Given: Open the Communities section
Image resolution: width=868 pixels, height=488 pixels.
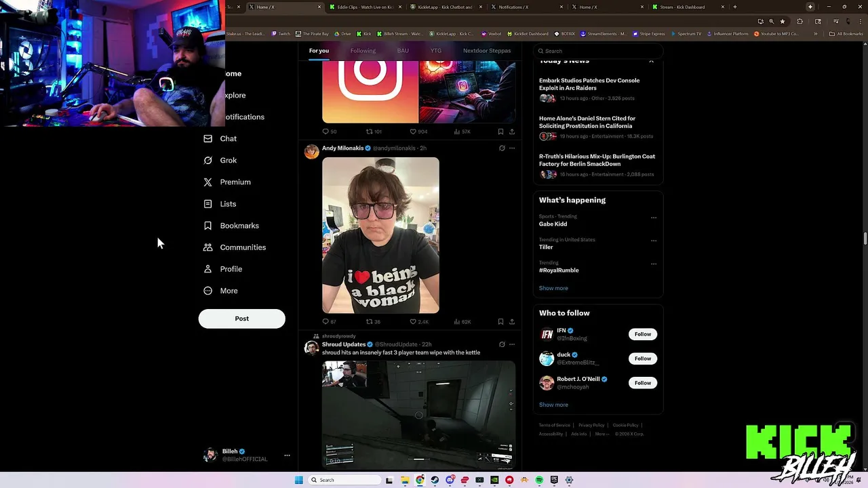Looking at the screenshot, I should coord(235,247).
